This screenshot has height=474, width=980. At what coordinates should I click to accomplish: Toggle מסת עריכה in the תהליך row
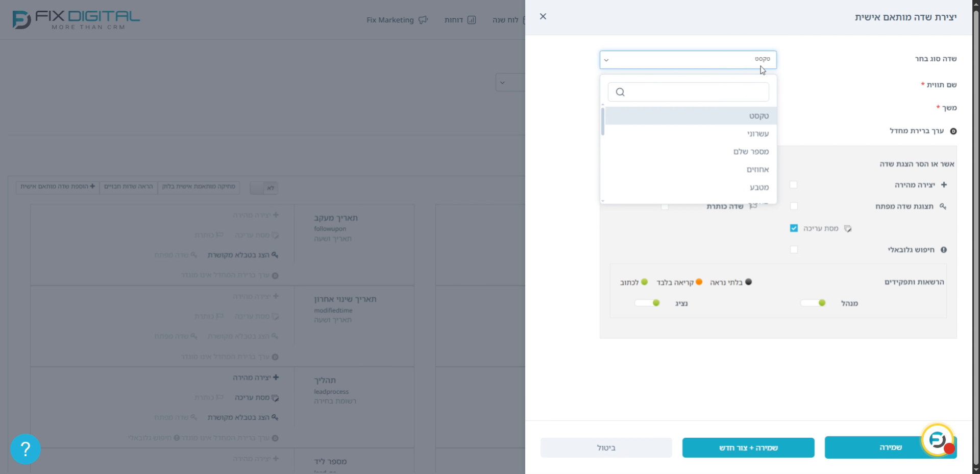257,397
